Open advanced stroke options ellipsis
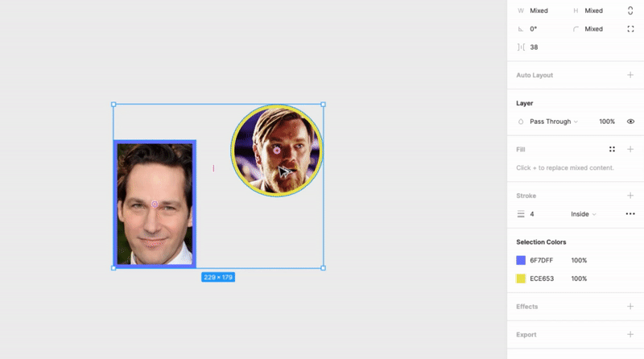 click(x=630, y=213)
